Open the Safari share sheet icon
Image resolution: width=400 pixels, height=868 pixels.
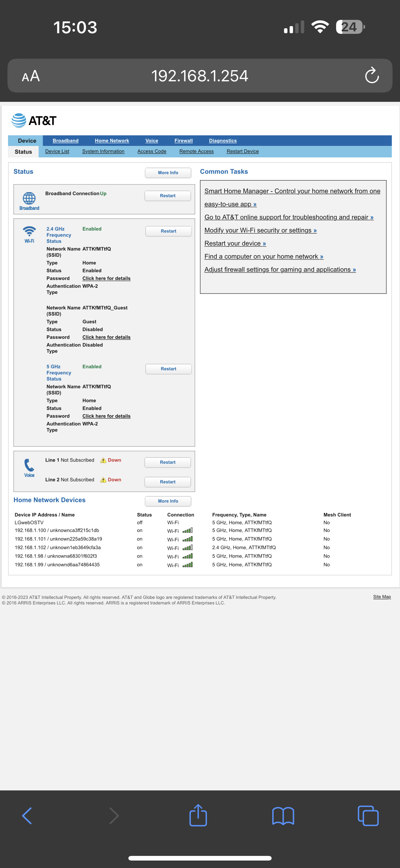[x=198, y=815]
